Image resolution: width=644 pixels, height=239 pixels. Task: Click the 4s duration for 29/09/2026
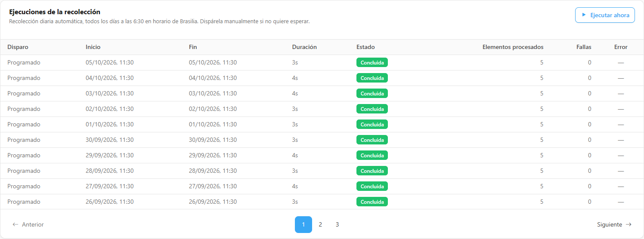point(295,155)
